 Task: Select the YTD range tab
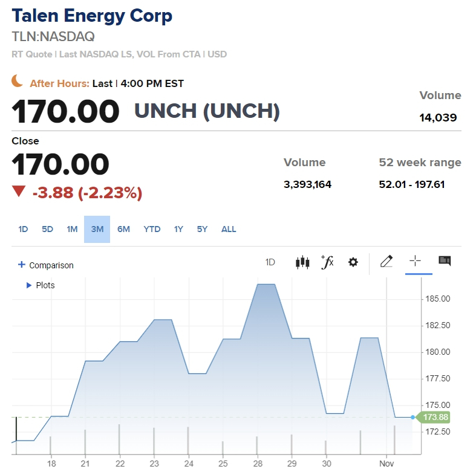pyautogui.click(x=152, y=229)
